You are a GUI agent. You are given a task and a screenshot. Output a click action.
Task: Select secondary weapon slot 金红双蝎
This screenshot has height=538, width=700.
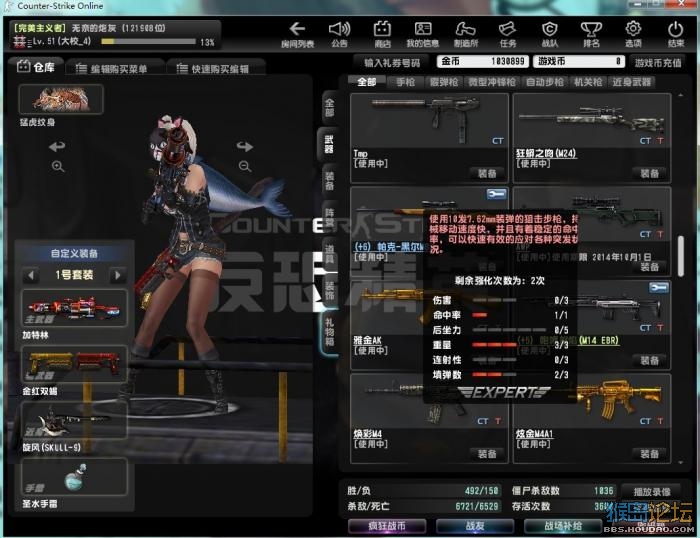(x=75, y=364)
